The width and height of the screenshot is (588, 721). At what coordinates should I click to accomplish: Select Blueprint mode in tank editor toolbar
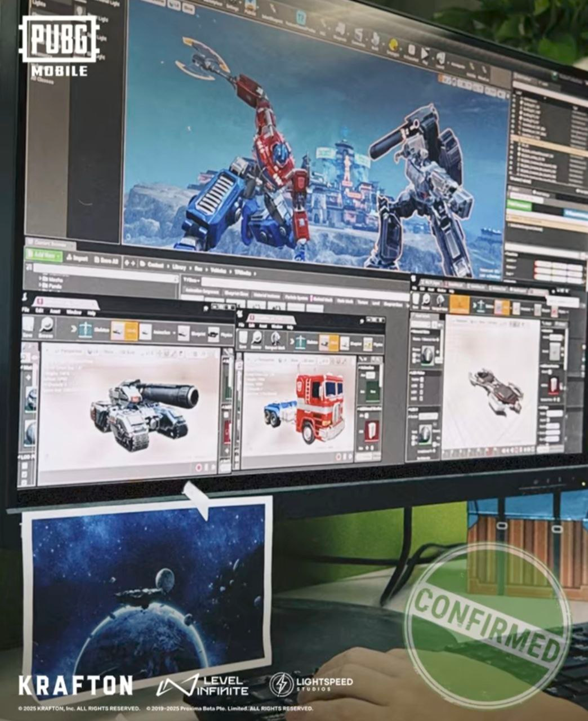click(184, 334)
